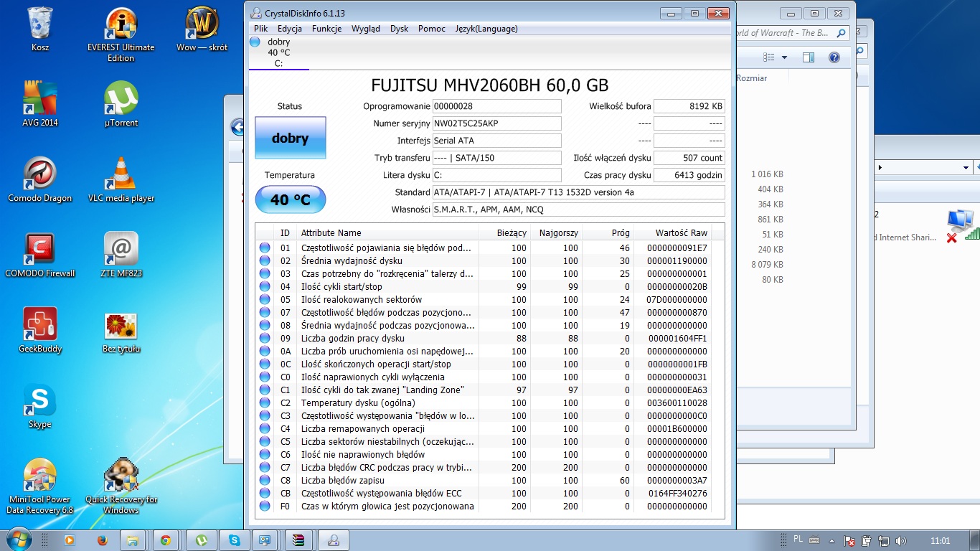
Task: Select the AVG 2014 desktop icon
Action: pyautogui.click(x=40, y=105)
